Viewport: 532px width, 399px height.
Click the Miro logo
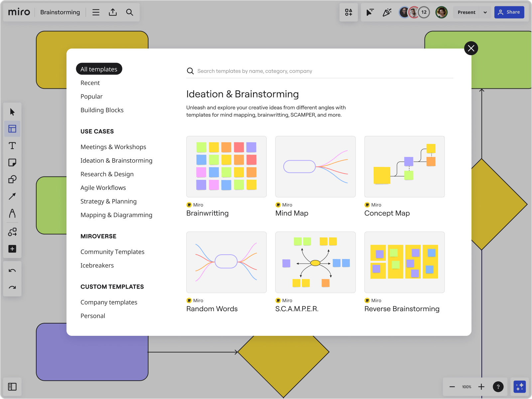19,12
